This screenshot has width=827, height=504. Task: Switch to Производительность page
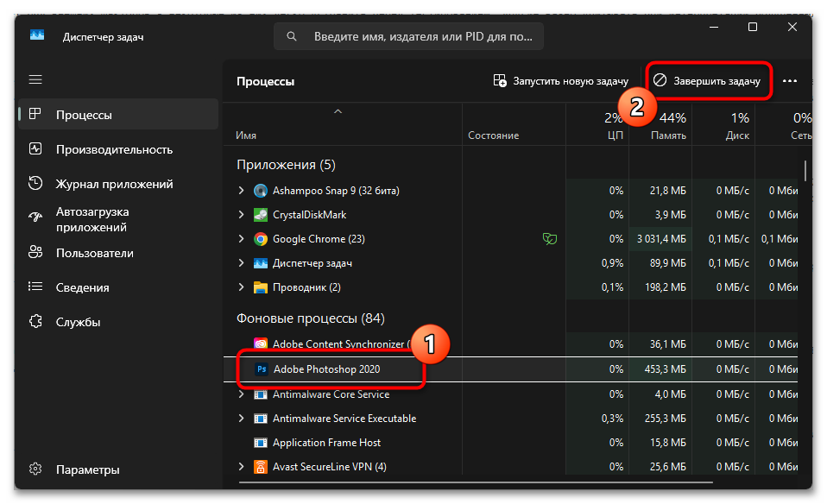(118, 149)
